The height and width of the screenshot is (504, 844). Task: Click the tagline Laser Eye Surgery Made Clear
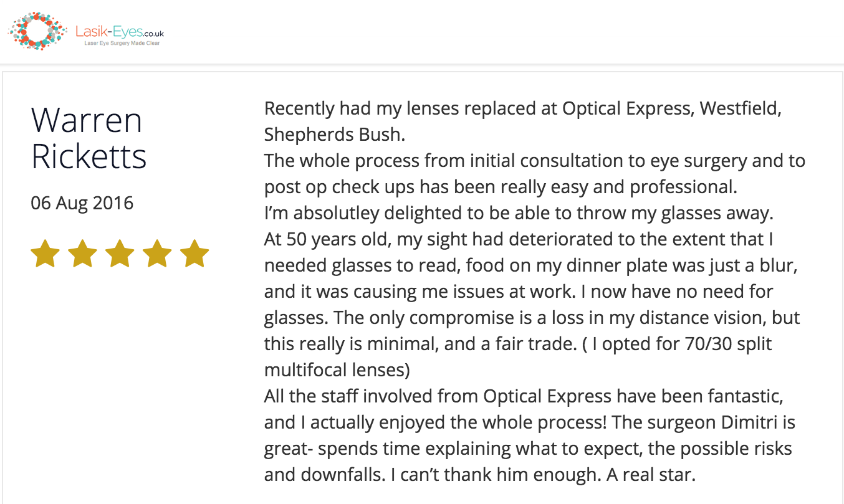[x=122, y=43]
